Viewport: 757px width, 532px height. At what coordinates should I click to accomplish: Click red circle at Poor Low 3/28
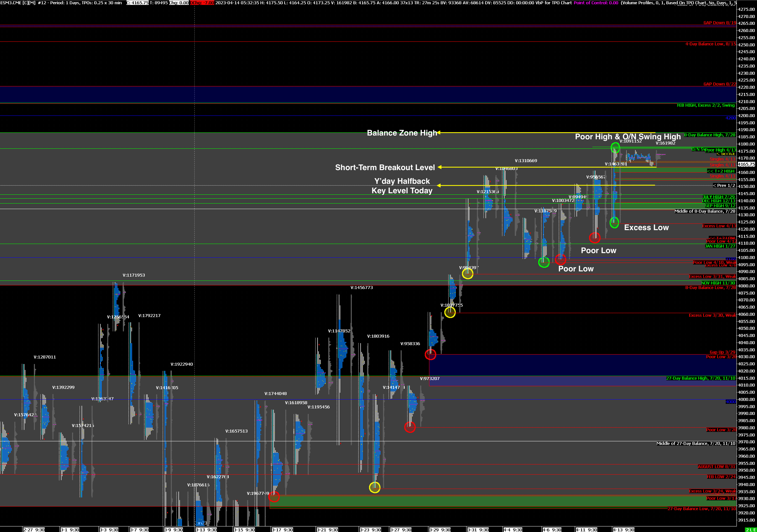click(409, 427)
